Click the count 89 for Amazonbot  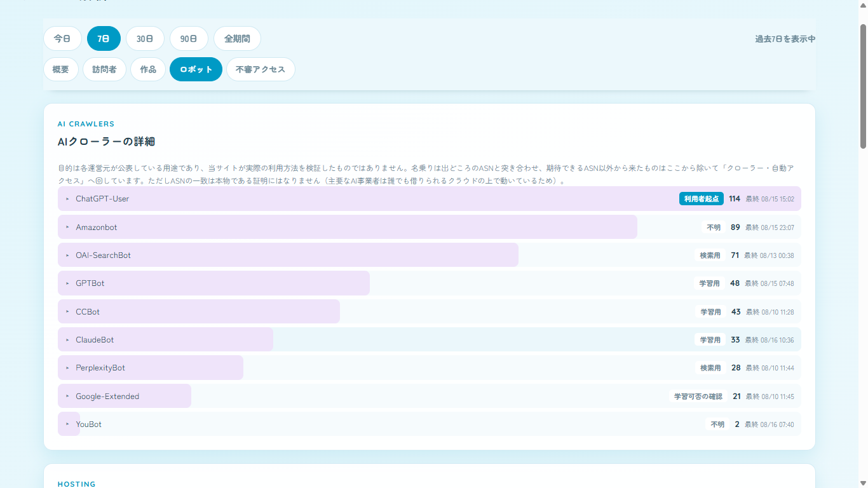pos(735,227)
